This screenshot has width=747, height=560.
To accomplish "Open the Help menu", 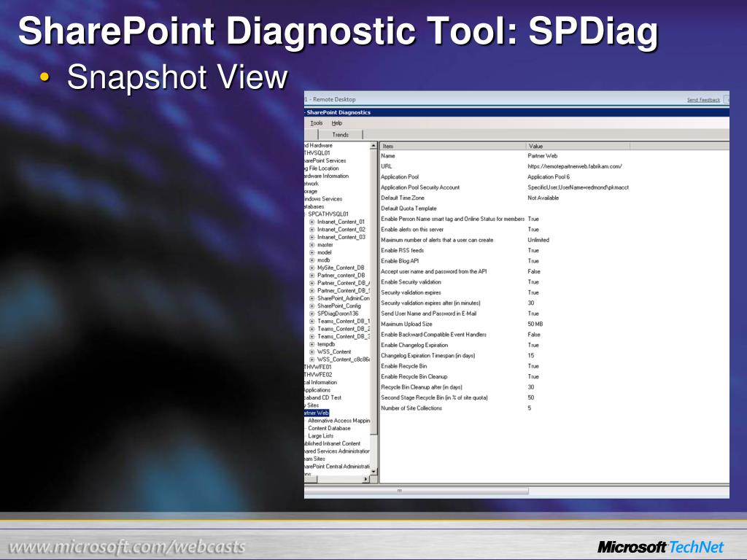I will coord(337,122).
